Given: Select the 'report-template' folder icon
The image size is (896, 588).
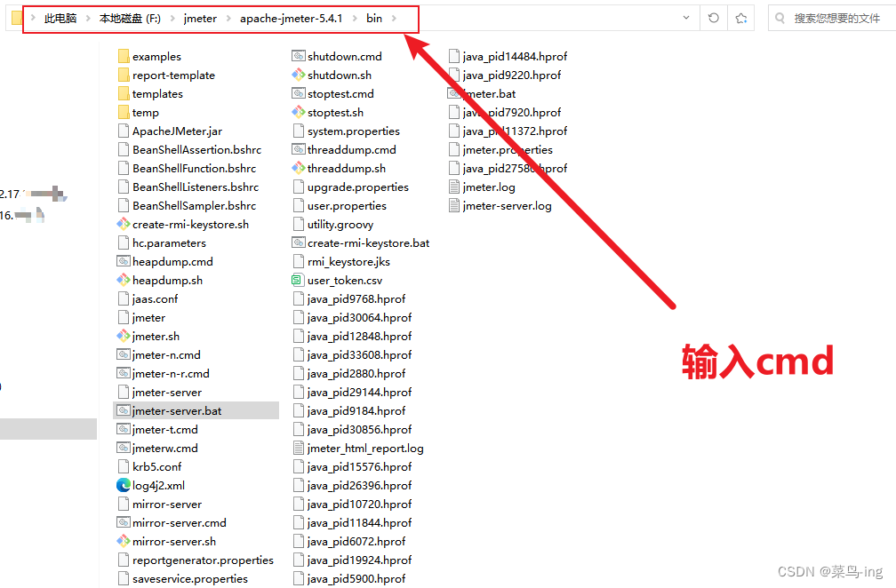Looking at the screenshot, I should (123, 75).
